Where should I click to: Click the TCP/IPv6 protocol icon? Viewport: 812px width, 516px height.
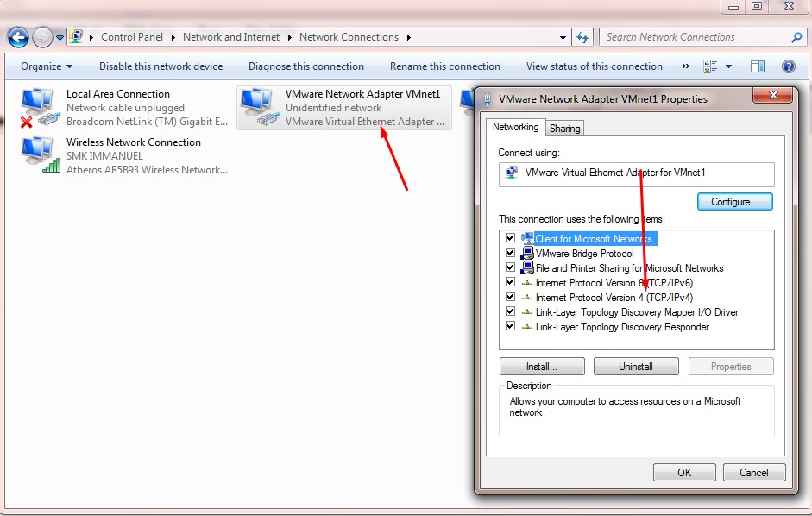point(527,283)
